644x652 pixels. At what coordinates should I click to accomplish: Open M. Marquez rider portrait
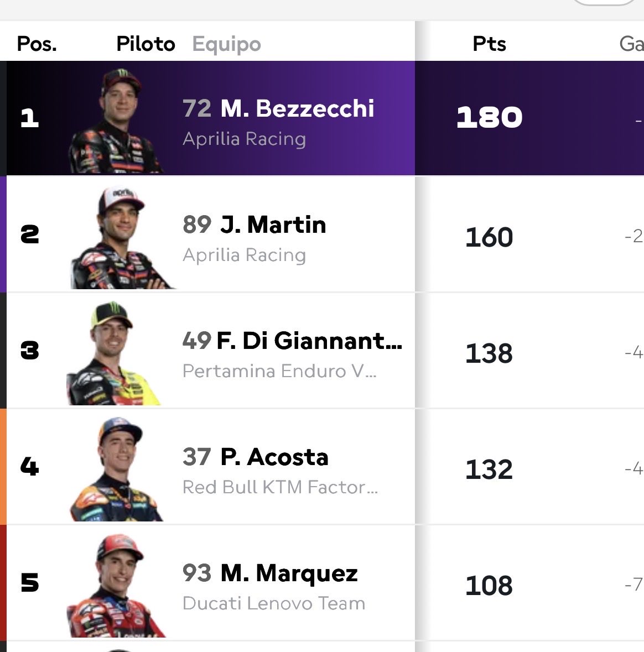117,586
